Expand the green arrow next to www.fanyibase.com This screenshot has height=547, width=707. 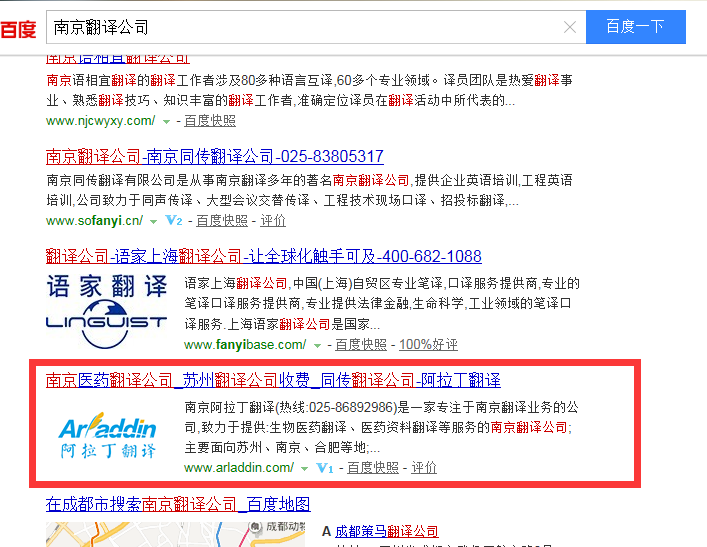click(x=318, y=345)
